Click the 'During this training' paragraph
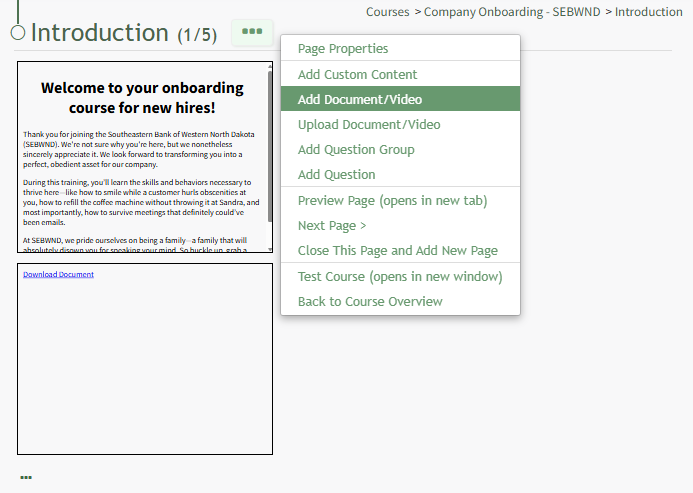The width and height of the screenshot is (693, 493). (141, 202)
